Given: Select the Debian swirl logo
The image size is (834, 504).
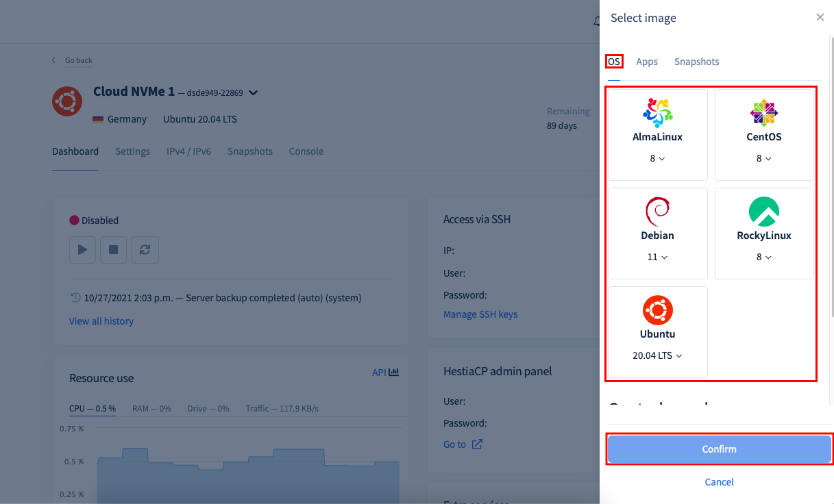Looking at the screenshot, I should [658, 212].
